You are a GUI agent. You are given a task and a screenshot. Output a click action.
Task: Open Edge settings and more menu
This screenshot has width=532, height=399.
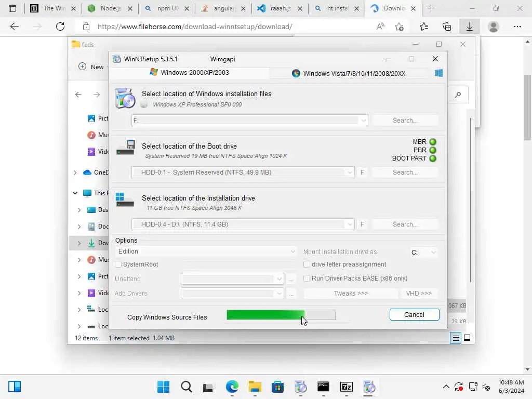517,26
